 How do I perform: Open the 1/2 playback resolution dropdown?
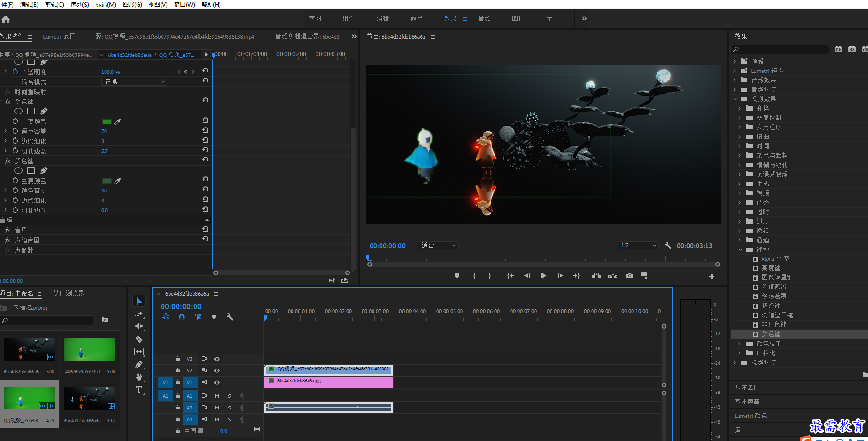coord(638,245)
